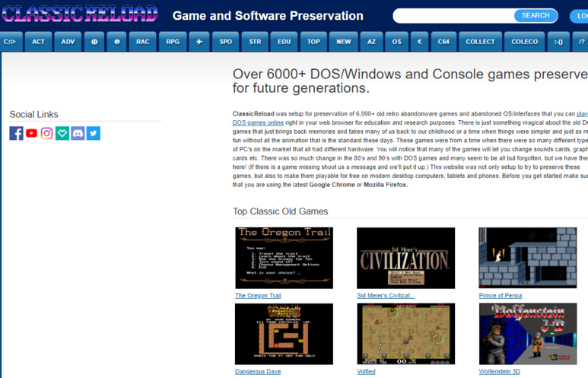This screenshot has width=588, height=378.
Task: Open the C:\> nav item
Action: tap(10, 42)
